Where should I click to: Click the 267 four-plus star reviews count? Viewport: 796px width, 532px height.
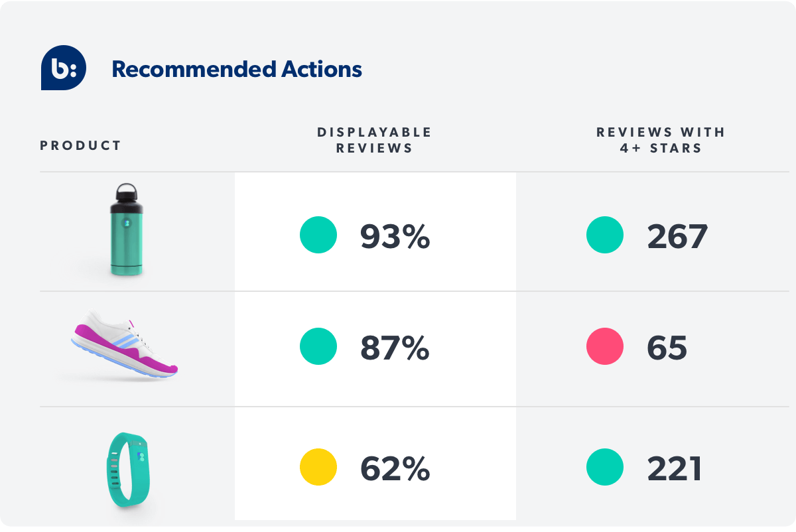[x=677, y=236]
